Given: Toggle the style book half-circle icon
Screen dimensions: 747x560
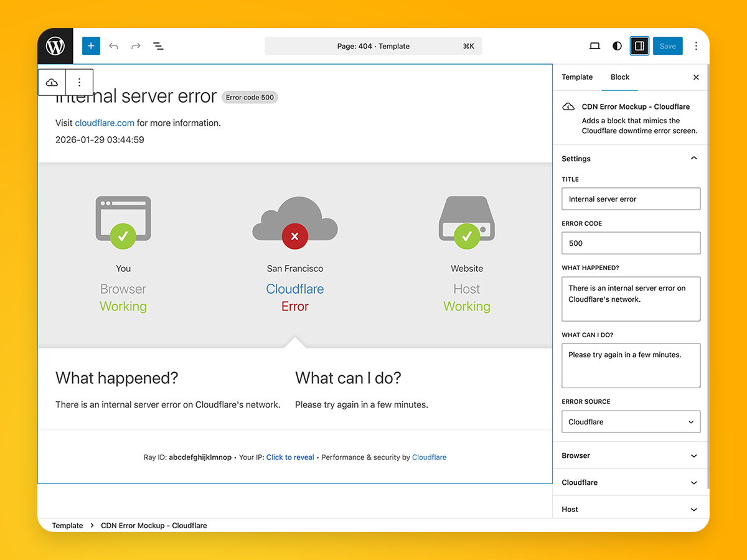Looking at the screenshot, I should pos(617,46).
